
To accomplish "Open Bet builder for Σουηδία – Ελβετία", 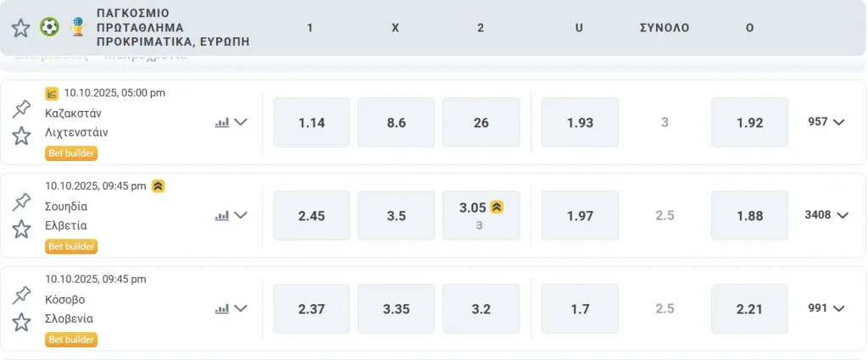I will tap(71, 246).
